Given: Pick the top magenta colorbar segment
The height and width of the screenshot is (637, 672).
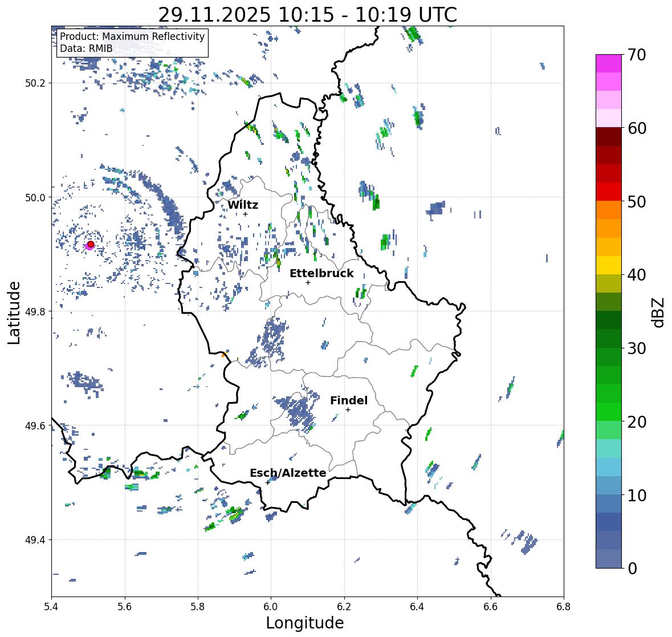Looking at the screenshot, I should pyautogui.click(x=609, y=63).
